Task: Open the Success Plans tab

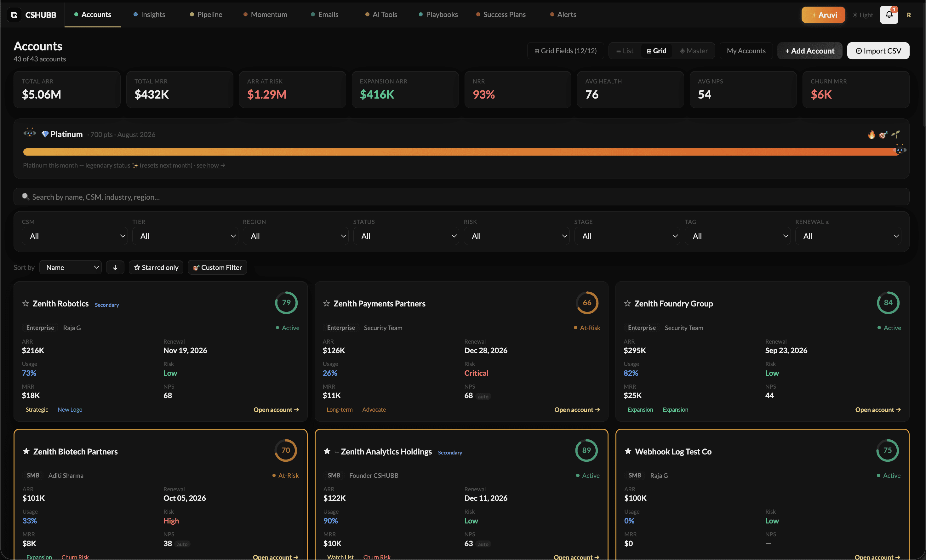Action: coord(501,14)
